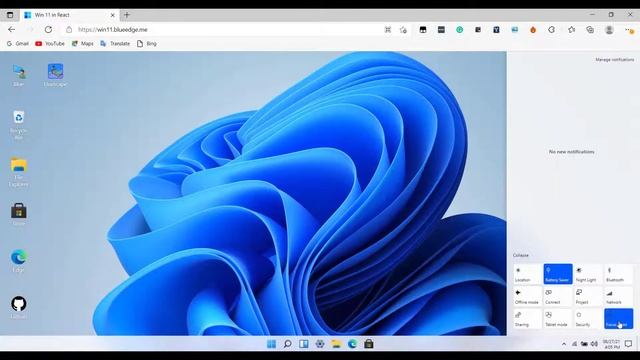Click the volume tray icon
Viewport: 640px width, 360px height.
[x=594, y=344]
